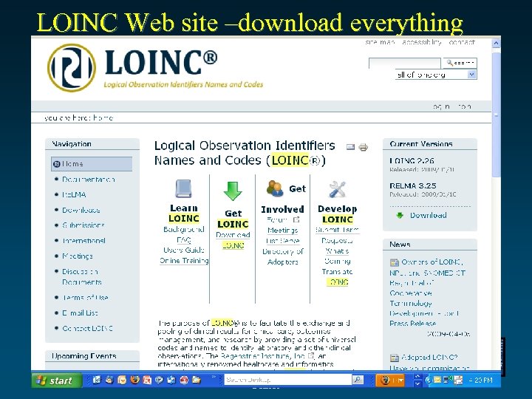This screenshot has width=532, height=399.
Task: Click the log in link
Action: [441, 106]
